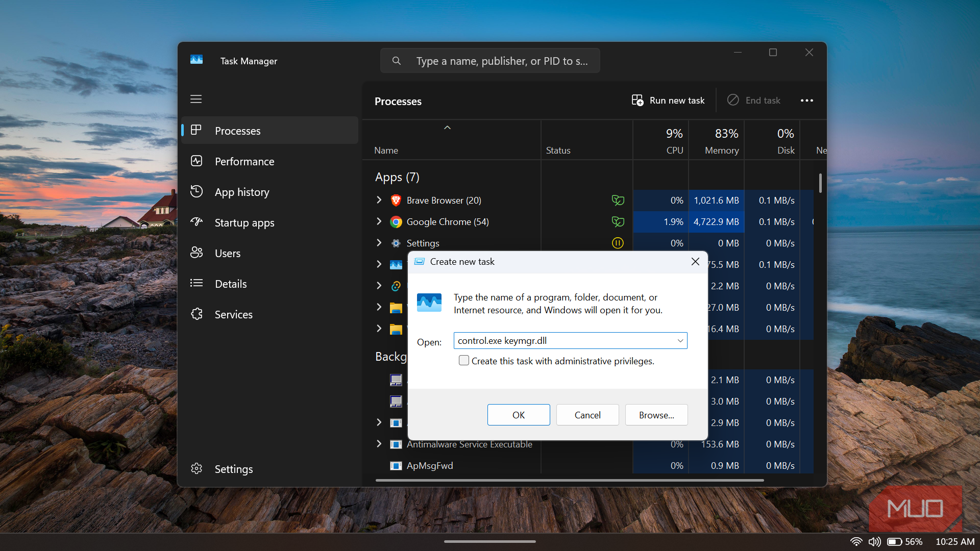Click the Task Manager icon in the Apps list

pos(396,265)
